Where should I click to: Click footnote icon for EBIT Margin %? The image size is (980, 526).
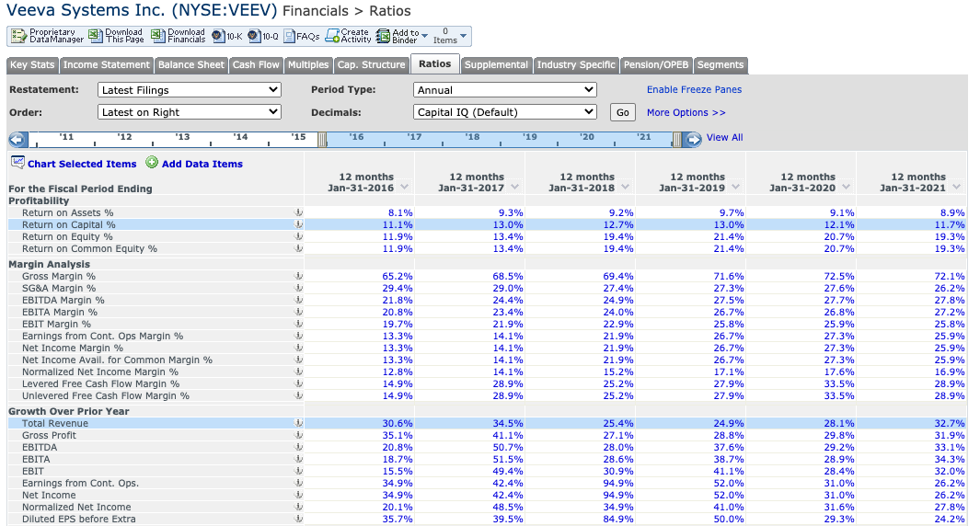click(299, 325)
